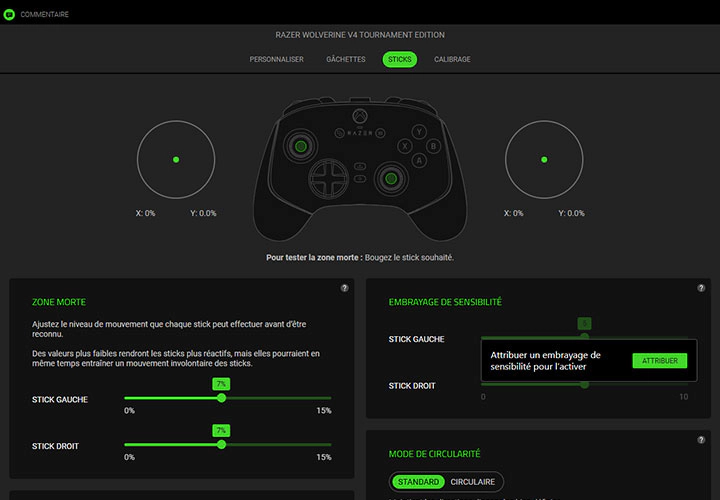Click the EMBRAYAGE DE SENSIBILITÉ heading
The height and width of the screenshot is (500, 720).
[x=445, y=302]
